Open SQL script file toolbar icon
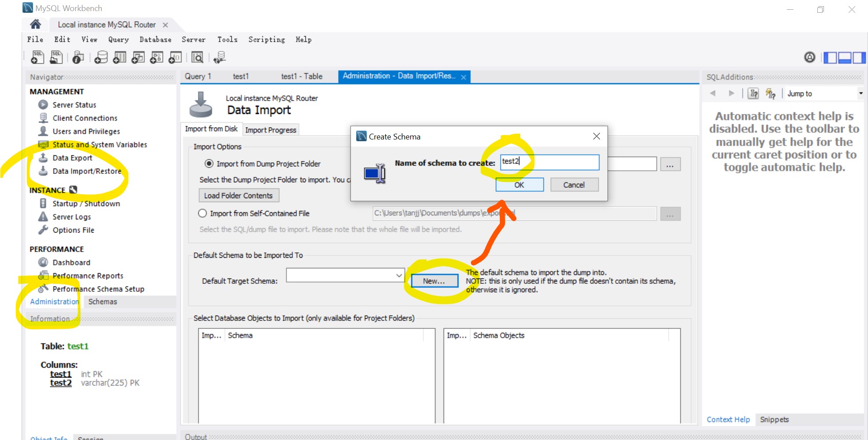868x440 pixels. tap(56, 57)
